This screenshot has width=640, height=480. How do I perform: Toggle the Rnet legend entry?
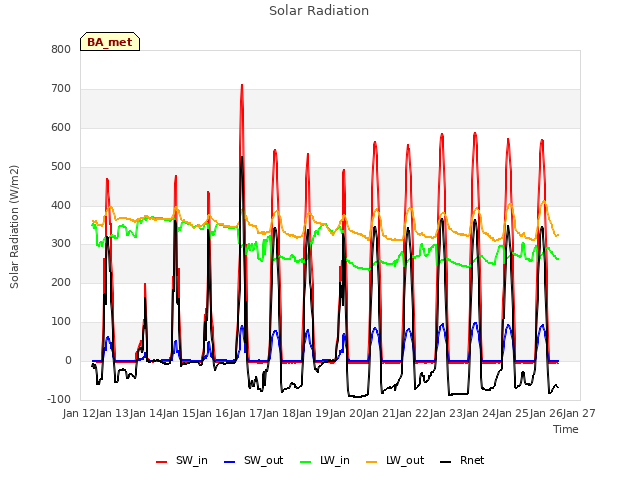pos(462,461)
